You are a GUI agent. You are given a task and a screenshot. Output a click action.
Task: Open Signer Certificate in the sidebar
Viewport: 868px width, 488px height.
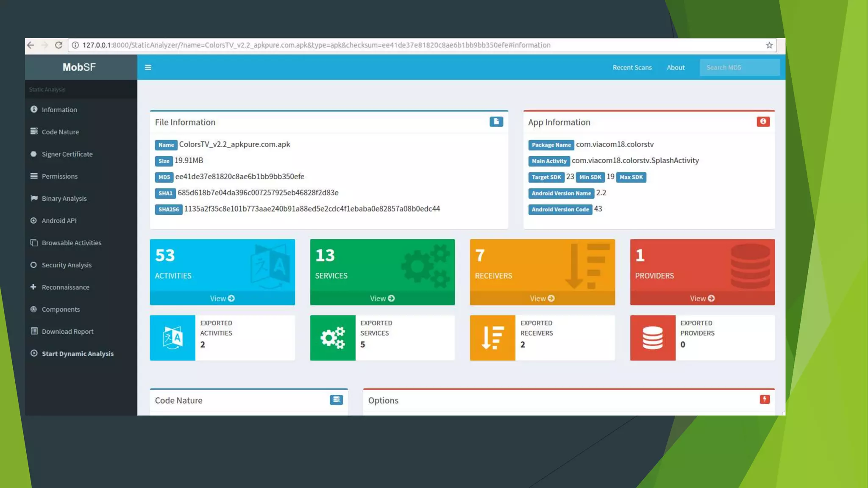click(67, 154)
